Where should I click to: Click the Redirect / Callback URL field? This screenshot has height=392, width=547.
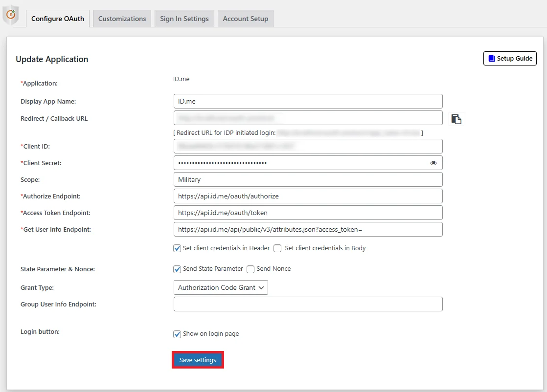[x=308, y=118]
